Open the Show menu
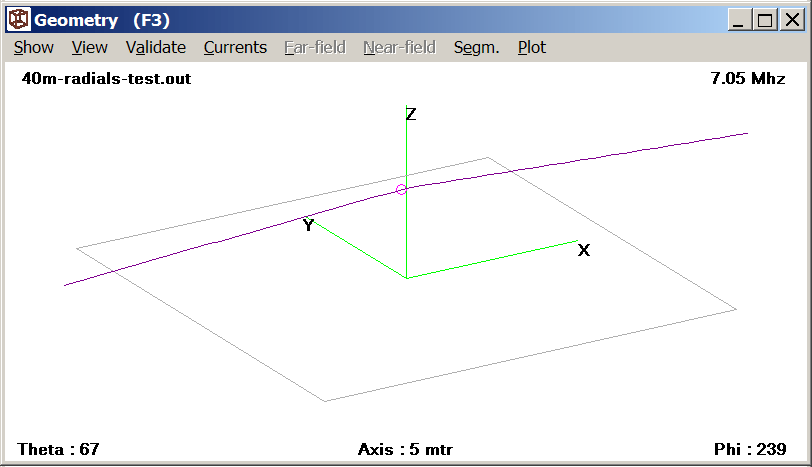This screenshot has height=467, width=812. pyautogui.click(x=34, y=47)
